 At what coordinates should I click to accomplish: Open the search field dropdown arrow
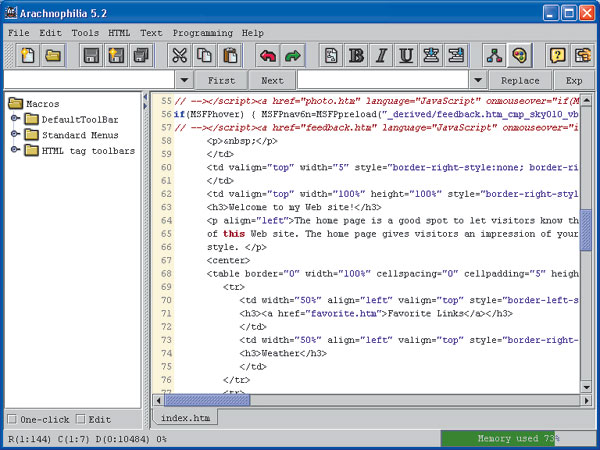(184, 80)
